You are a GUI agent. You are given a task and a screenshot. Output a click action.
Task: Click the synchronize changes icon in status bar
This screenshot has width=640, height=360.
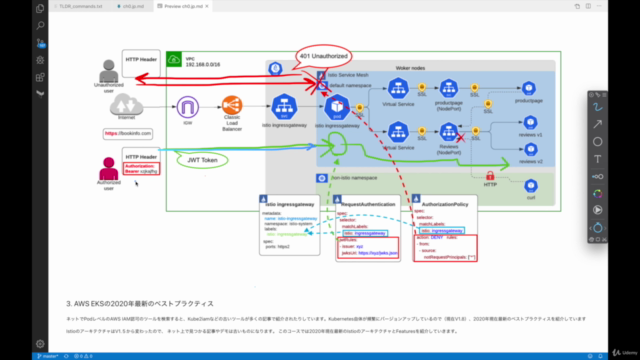[66, 356]
